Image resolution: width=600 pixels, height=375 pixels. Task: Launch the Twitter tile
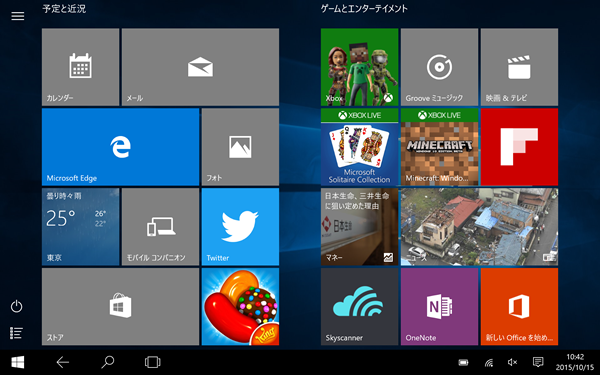pyautogui.click(x=240, y=227)
